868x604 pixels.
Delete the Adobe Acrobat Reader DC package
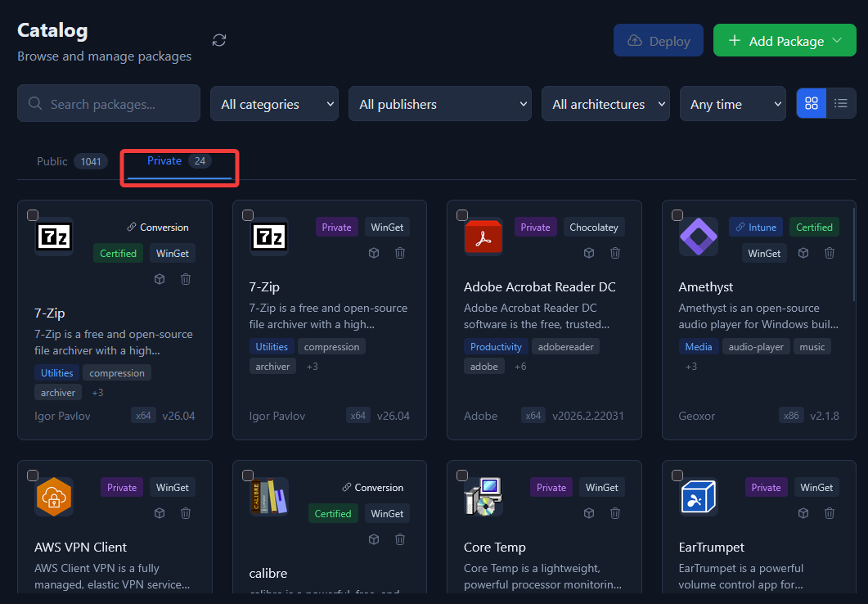click(615, 253)
